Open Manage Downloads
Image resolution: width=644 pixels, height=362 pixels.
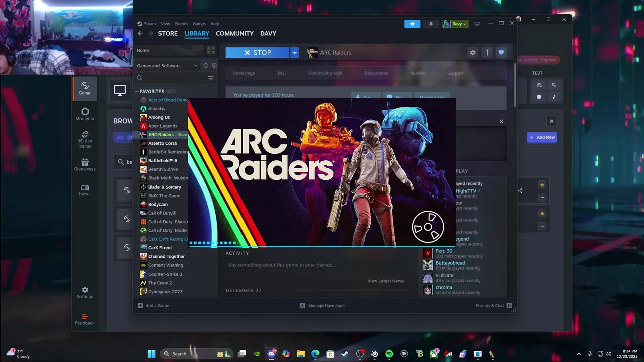(x=323, y=305)
